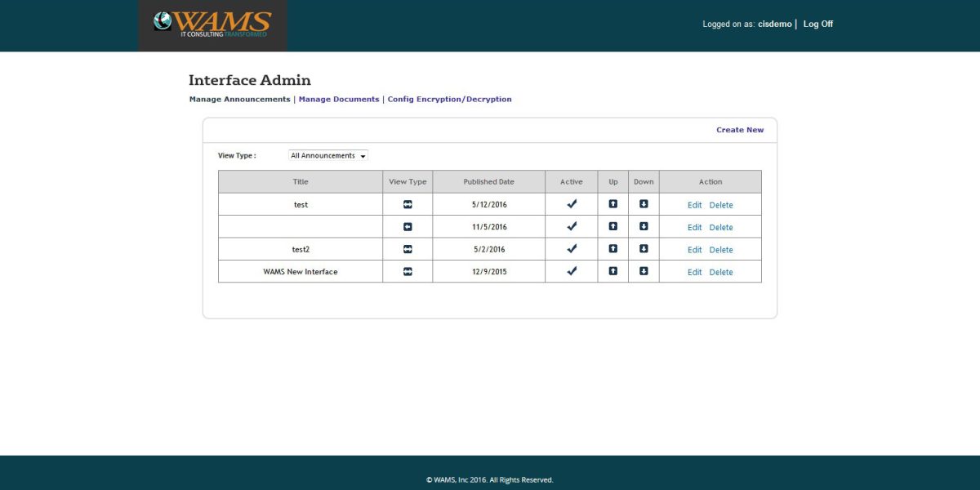Toggle the Active checkmark for test2
The width and height of the screenshot is (980, 490).
571,248
